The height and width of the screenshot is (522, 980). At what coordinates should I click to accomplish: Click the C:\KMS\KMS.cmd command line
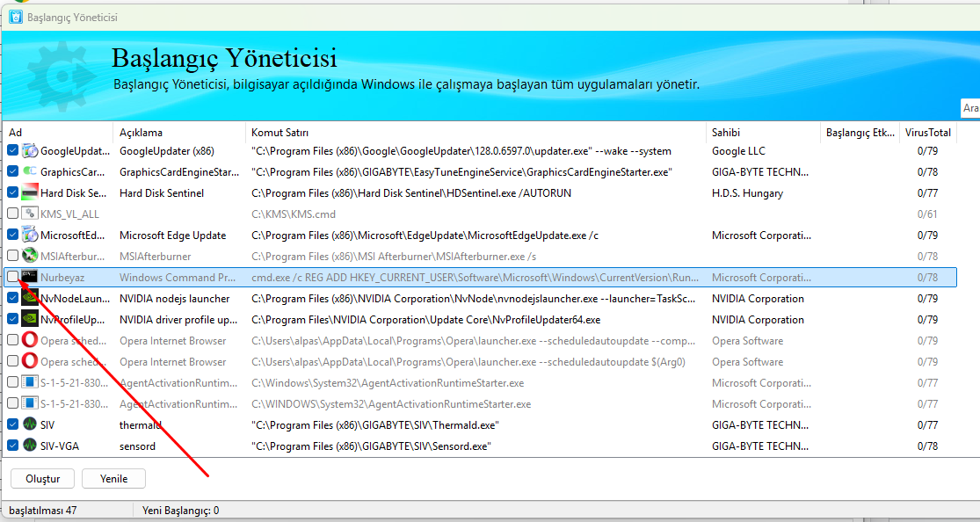pyautogui.click(x=294, y=214)
